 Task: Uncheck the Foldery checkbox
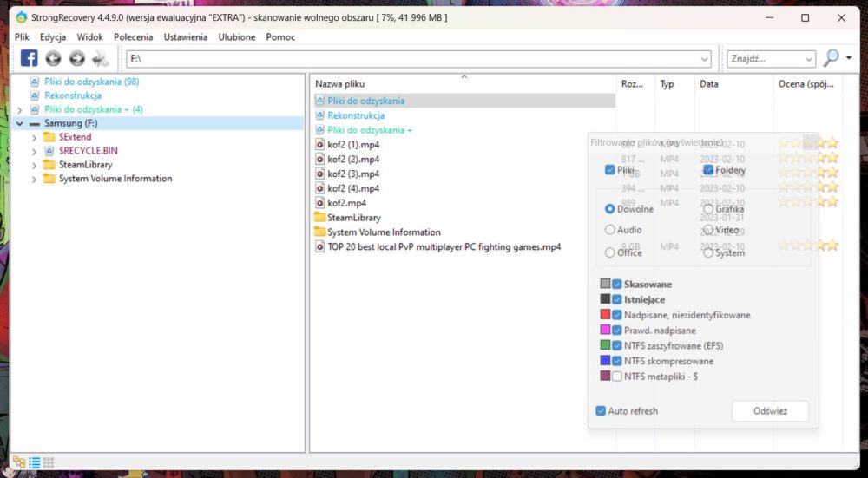(708, 170)
